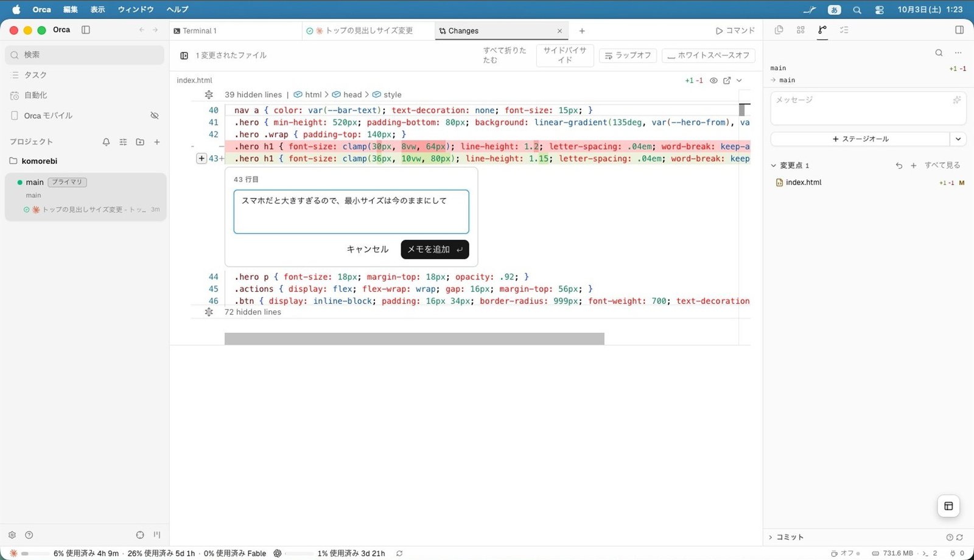974x560 pixels.
Task: Click the メモを追加 button
Action: (435, 250)
